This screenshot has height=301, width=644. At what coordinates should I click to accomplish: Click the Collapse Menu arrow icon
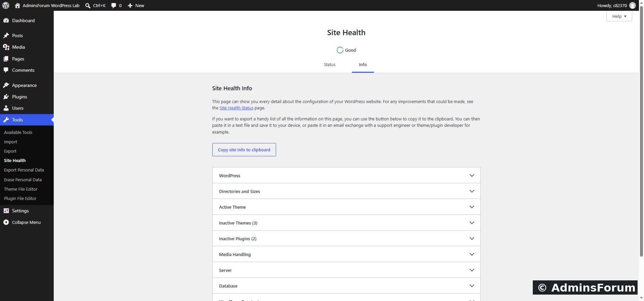[6, 222]
